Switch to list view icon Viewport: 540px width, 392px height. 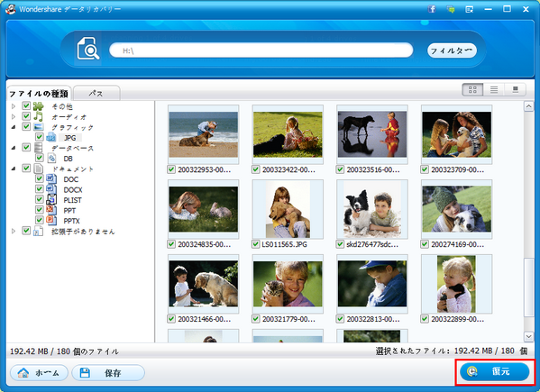click(x=494, y=90)
